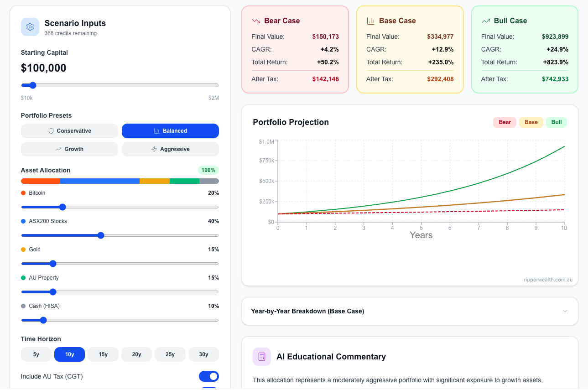Select the Balanced portfolio preset
The height and width of the screenshot is (390, 588).
[x=170, y=131]
